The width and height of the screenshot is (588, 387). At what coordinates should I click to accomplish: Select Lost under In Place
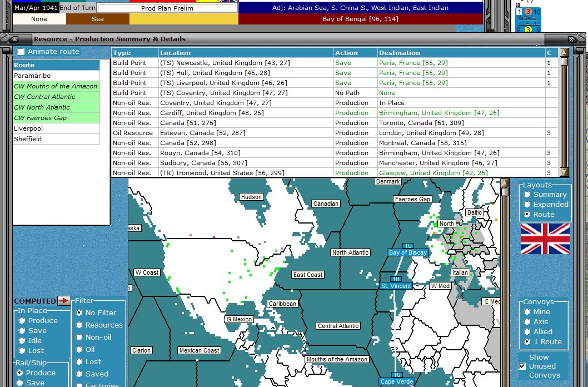pyautogui.click(x=22, y=351)
